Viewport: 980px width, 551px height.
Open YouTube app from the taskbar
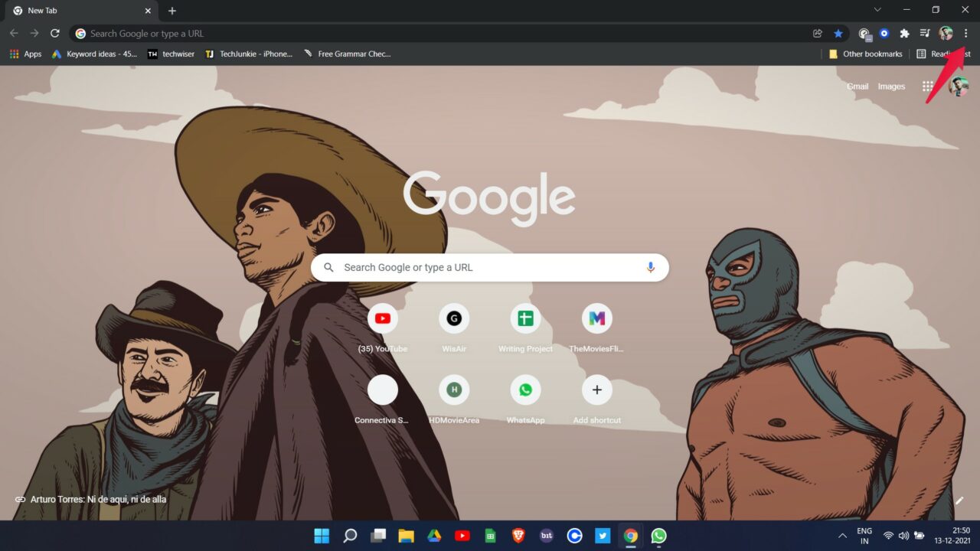462,536
